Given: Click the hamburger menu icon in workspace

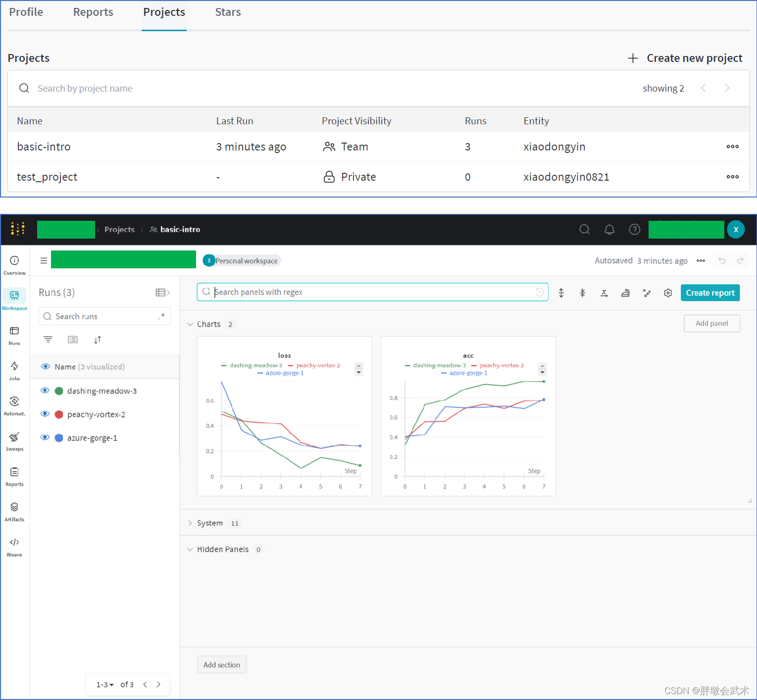Looking at the screenshot, I should click(x=44, y=260).
